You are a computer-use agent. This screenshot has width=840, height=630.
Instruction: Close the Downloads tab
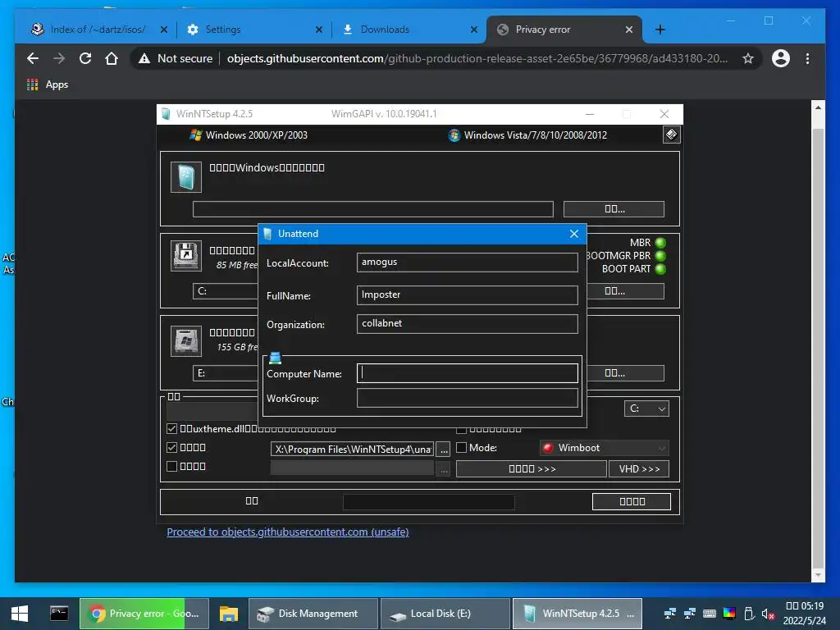pyautogui.click(x=474, y=30)
